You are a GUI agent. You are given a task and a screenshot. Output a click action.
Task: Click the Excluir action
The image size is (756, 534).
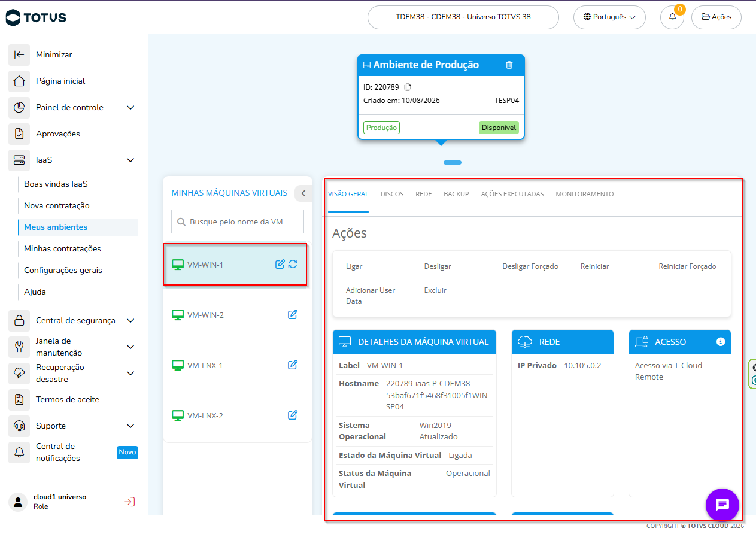435,290
